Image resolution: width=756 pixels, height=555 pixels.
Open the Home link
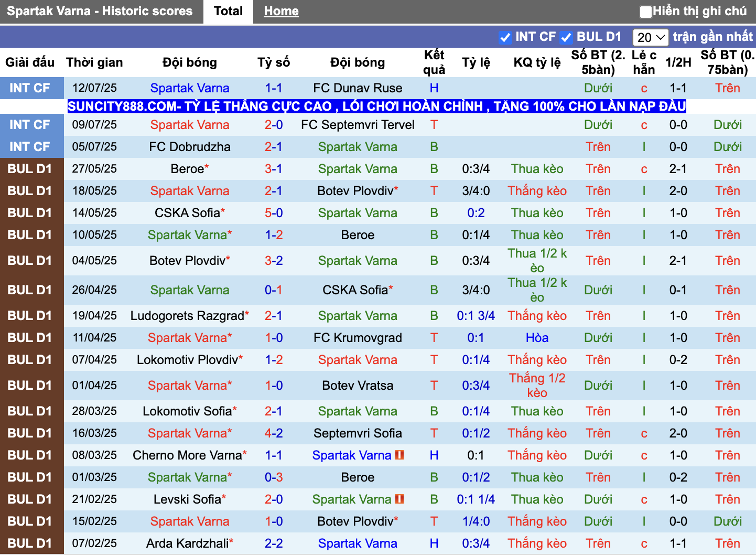click(x=281, y=11)
